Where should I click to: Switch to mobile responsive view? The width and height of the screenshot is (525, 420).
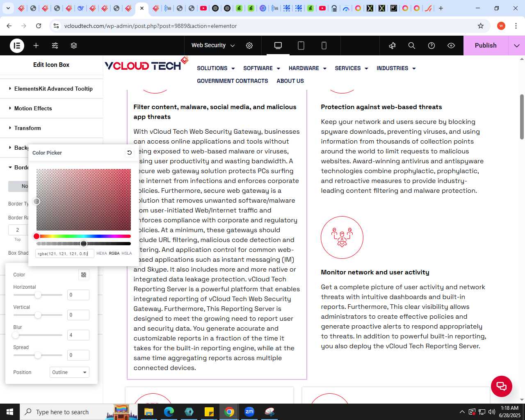click(324, 46)
